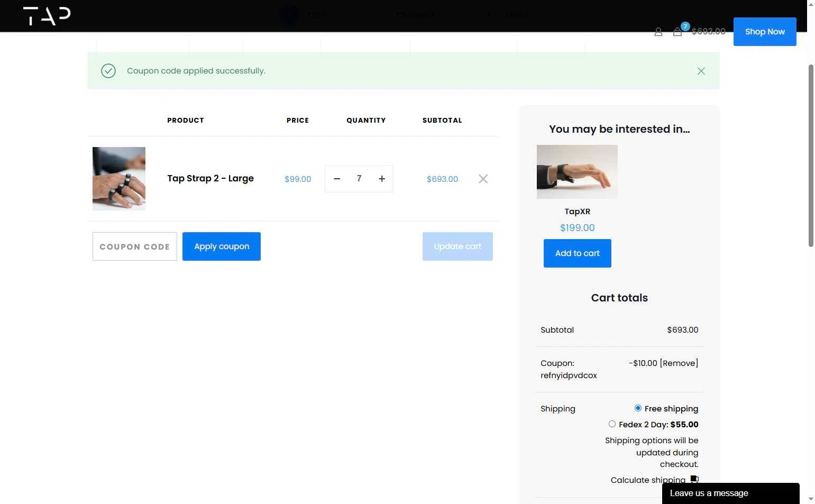Viewport: 815px width, 504px height.
Task: Click the green success checkmark icon
Action: click(x=108, y=71)
